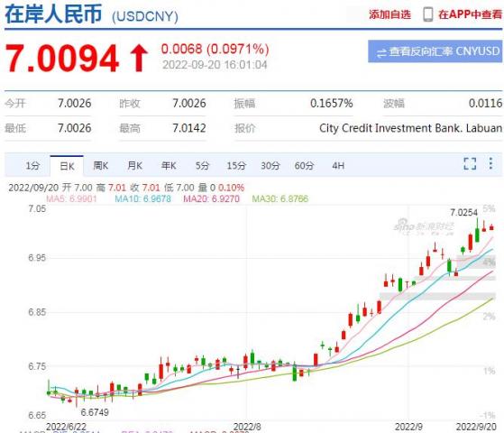Click the 今开 value 7.0026
This screenshot has height=433, width=504.
point(74,103)
